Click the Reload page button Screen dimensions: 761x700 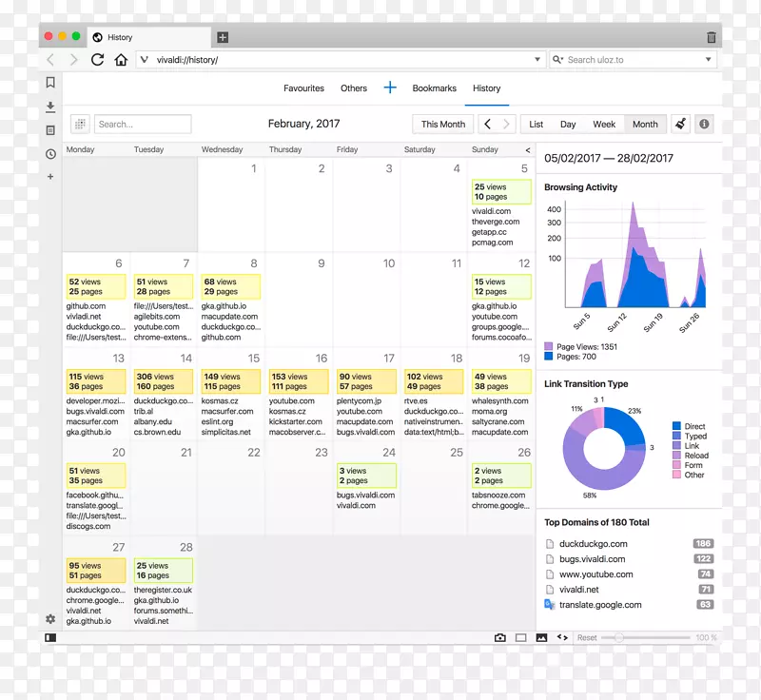98,60
